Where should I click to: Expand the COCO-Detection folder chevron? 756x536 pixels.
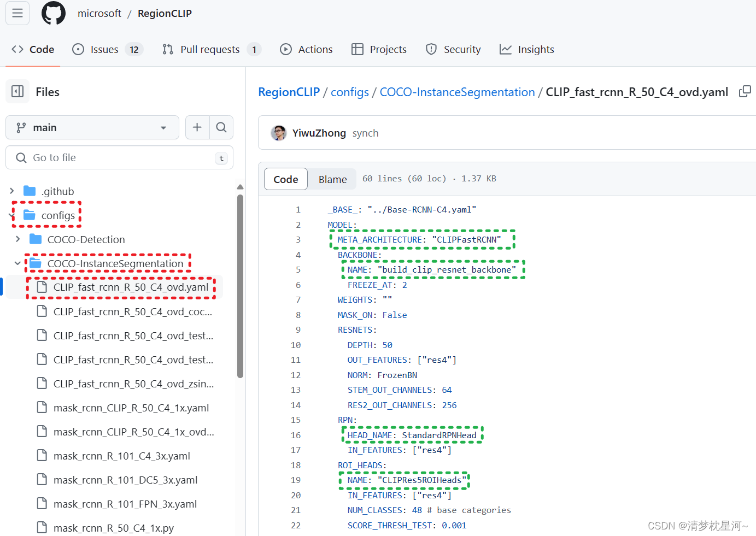tap(18, 239)
